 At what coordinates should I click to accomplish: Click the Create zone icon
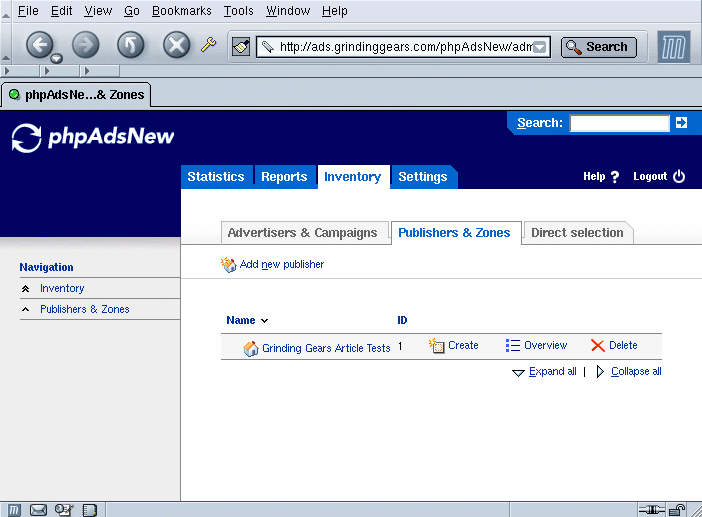point(437,346)
